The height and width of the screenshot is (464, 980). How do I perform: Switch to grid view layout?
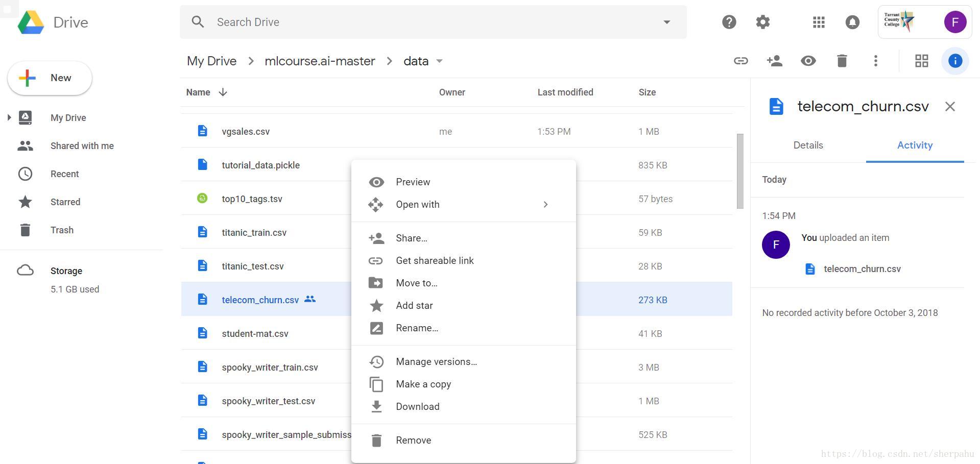(921, 61)
